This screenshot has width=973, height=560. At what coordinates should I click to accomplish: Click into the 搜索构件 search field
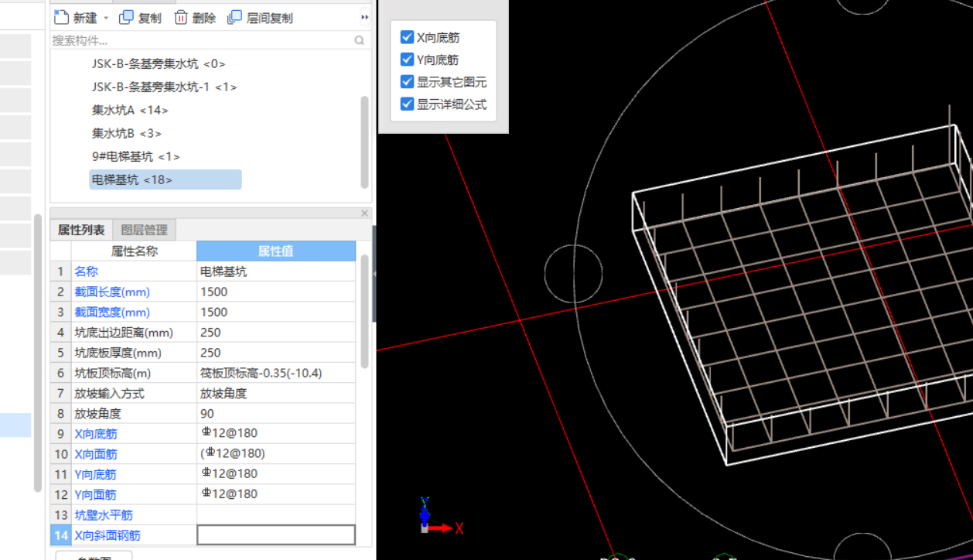coord(201,40)
